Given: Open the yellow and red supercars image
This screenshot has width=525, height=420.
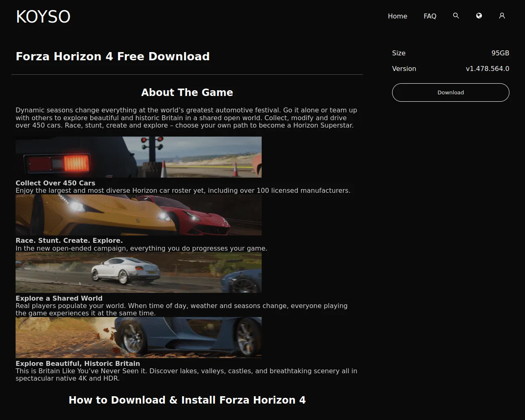Looking at the screenshot, I should point(138,215).
